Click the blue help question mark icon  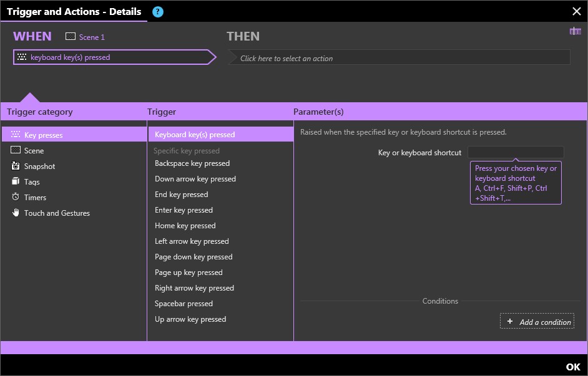158,11
